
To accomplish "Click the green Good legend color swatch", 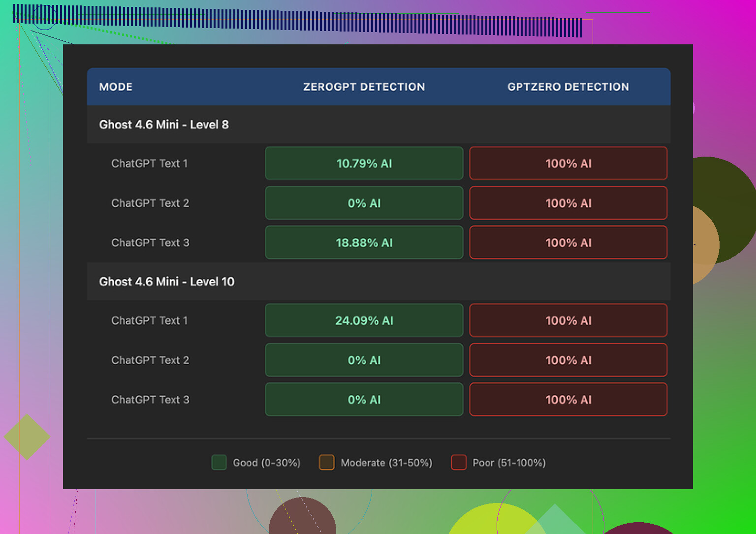I will [219, 463].
